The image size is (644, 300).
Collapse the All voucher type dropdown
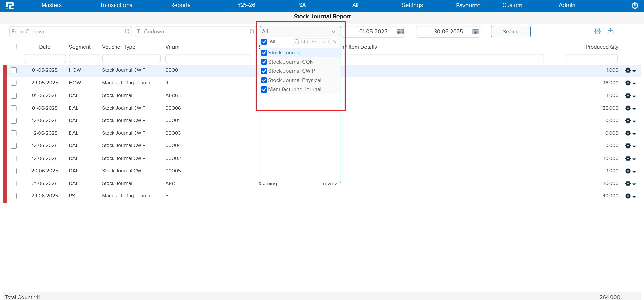point(333,32)
